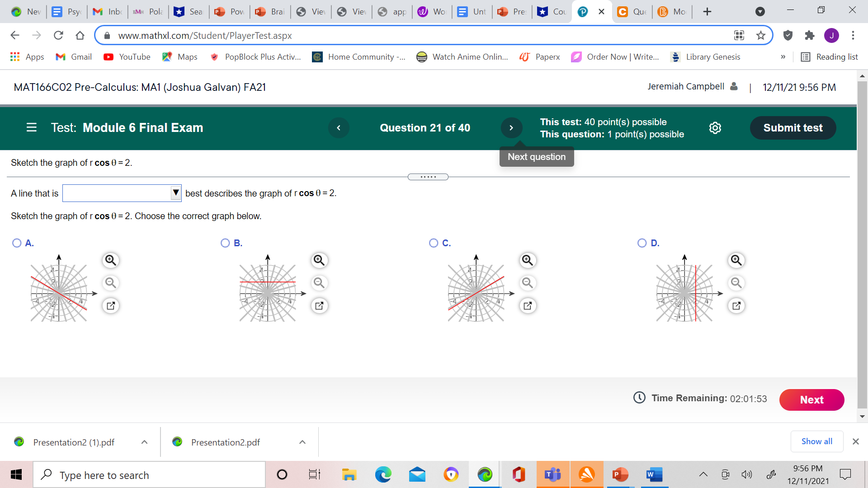Click the profile icon next to Jeremiah Campbell

pos(733,86)
